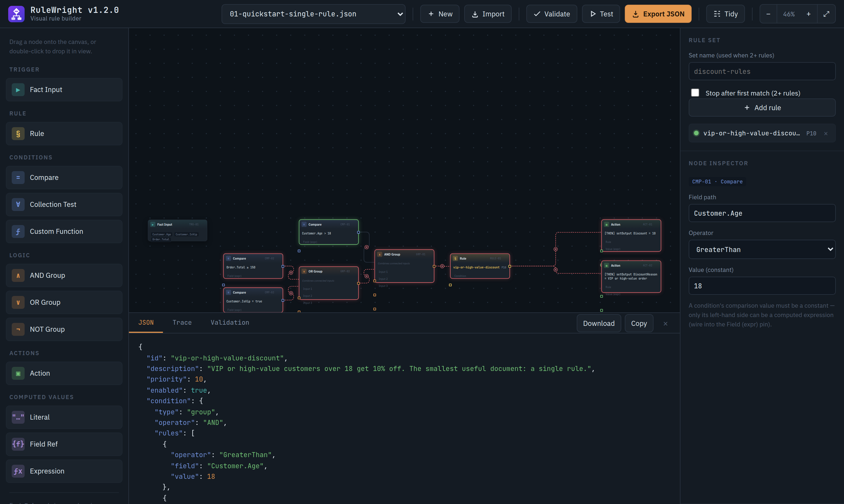Click the Value (constant) input
The width and height of the screenshot is (844, 504).
pos(762,286)
